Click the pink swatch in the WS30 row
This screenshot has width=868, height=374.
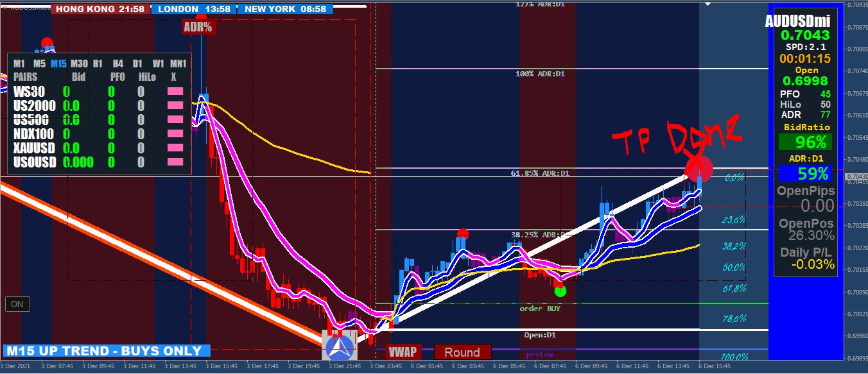coord(175,92)
